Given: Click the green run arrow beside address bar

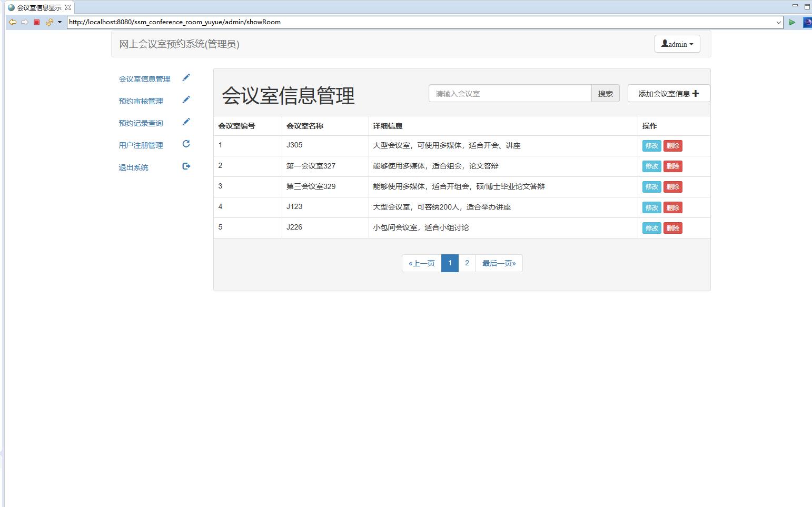Looking at the screenshot, I should (x=792, y=22).
